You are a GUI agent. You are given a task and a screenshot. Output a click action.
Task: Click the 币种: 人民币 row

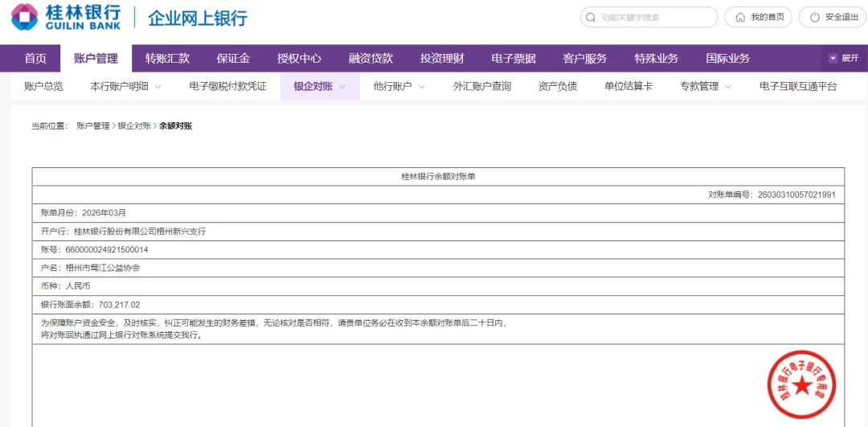coord(439,286)
